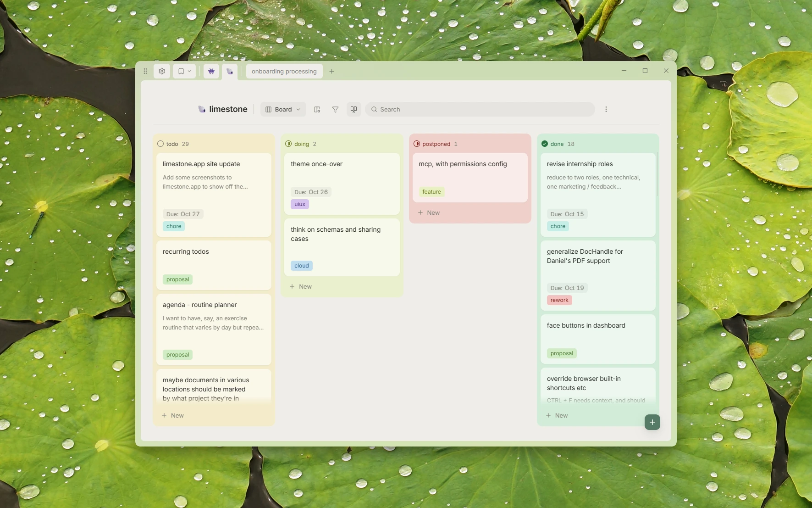The image size is (812, 508).
Task: Focus the Search input field
Action: (x=480, y=109)
